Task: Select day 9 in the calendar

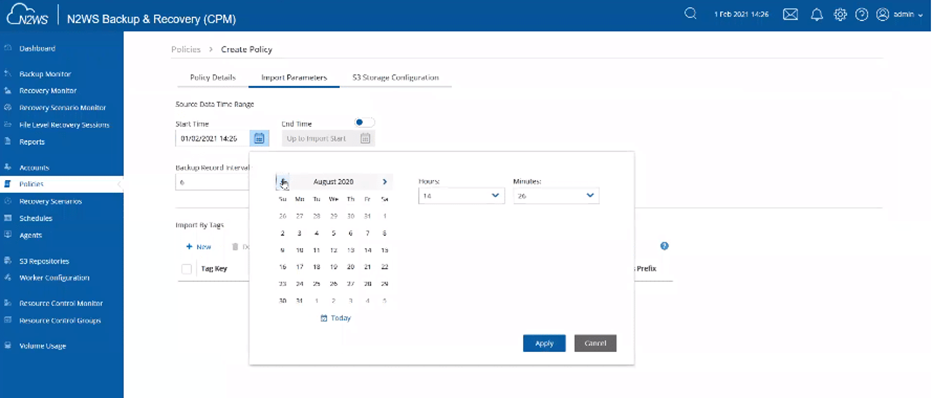Action: click(283, 250)
